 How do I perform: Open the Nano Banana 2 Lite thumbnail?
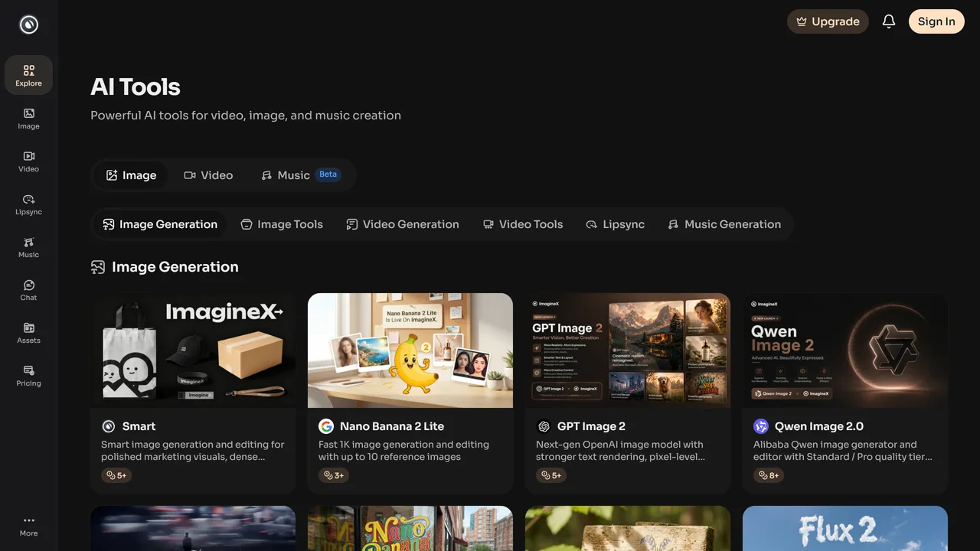pos(410,350)
